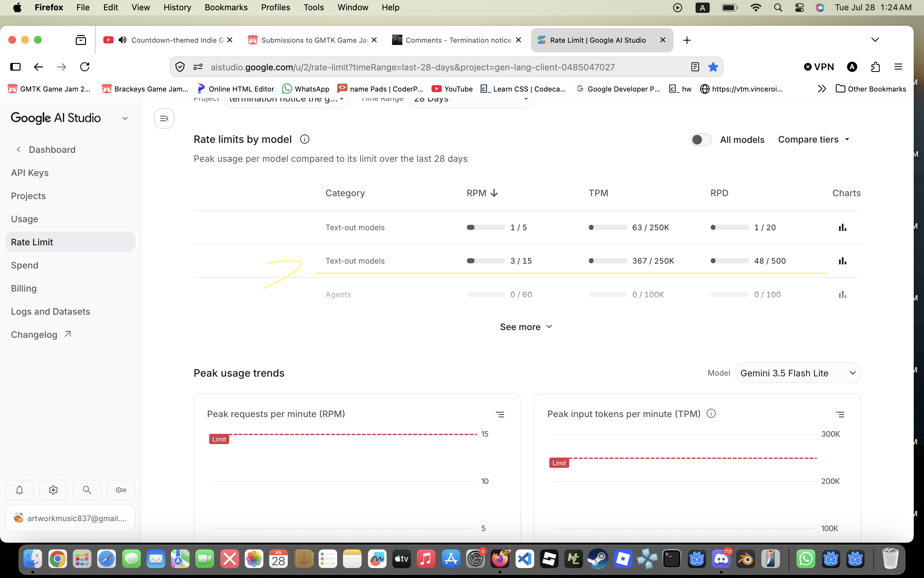Open info tooltip beside Rate limits by model
The width and height of the screenshot is (924, 578).
tap(305, 139)
